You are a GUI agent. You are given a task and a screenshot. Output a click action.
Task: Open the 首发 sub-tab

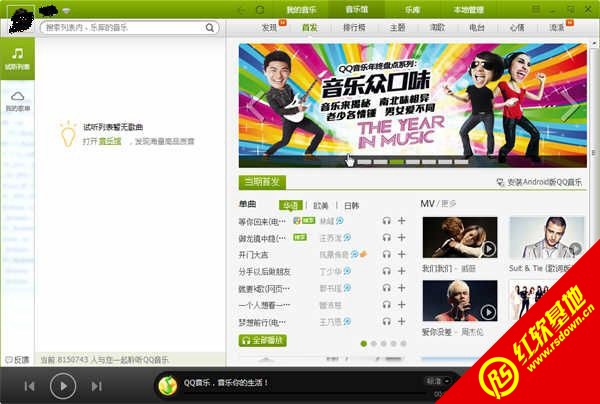coord(310,28)
